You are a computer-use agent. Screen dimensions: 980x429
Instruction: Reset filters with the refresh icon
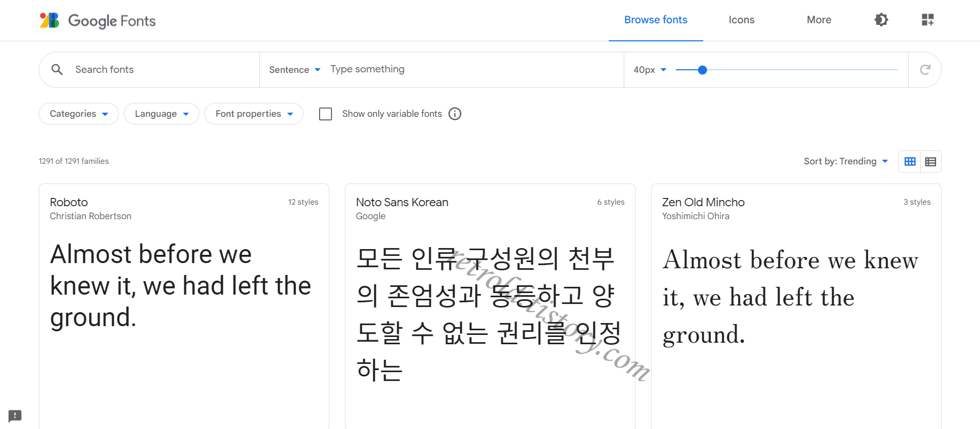click(x=925, y=70)
